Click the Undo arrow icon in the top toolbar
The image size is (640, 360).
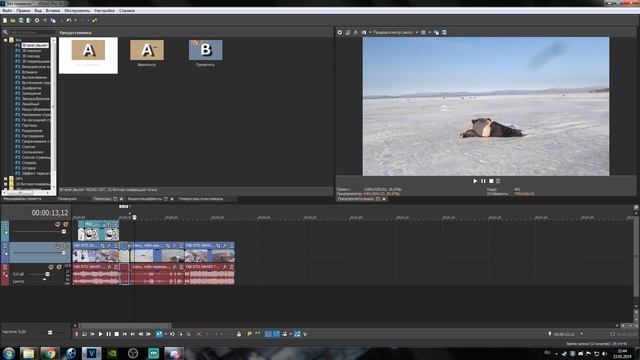pyautogui.click(x=69, y=20)
